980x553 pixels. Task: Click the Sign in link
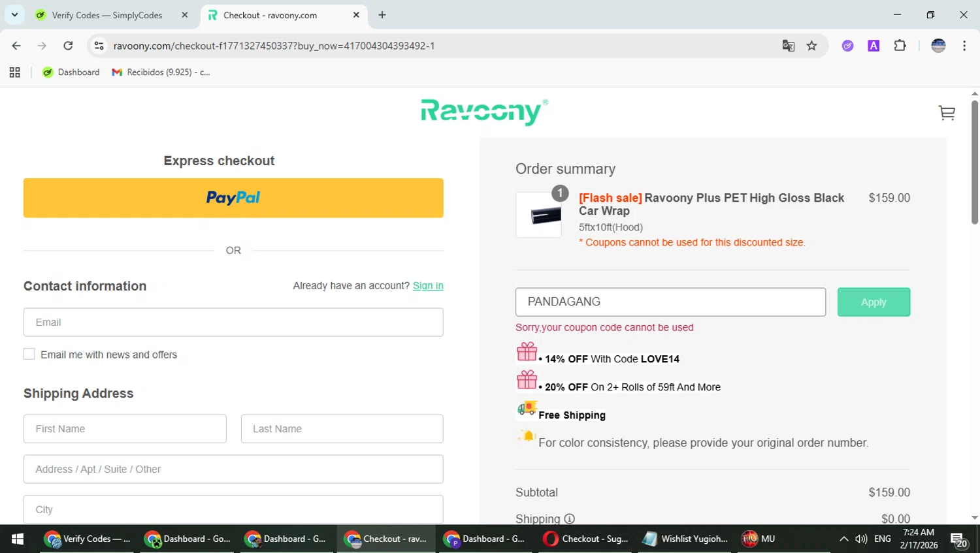pyautogui.click(x=428, y=286)
